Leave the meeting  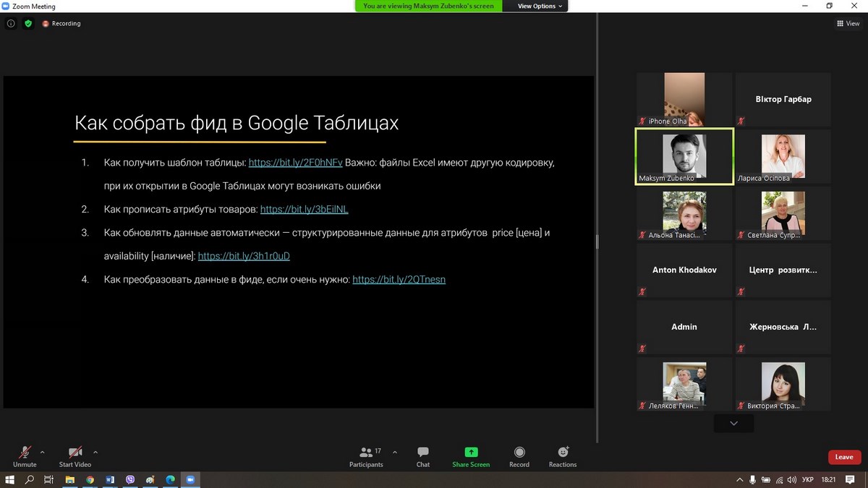tap(844, 457)
